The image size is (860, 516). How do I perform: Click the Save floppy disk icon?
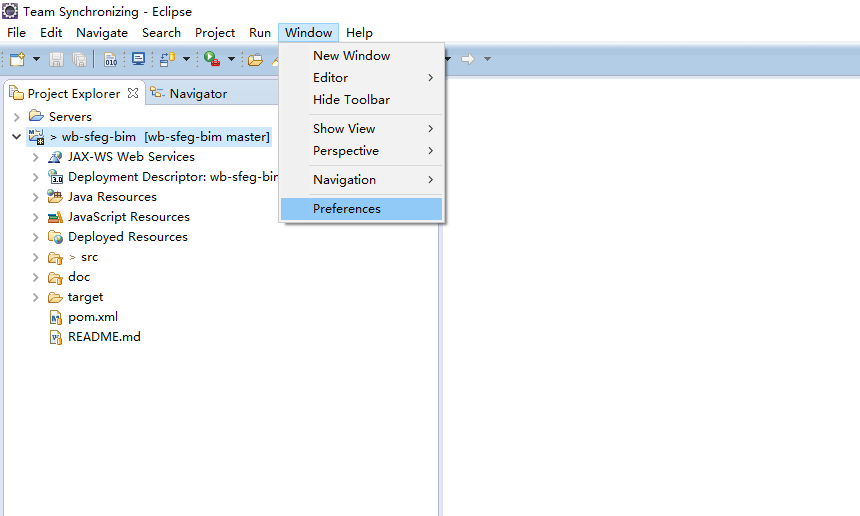tap(56, 59)
